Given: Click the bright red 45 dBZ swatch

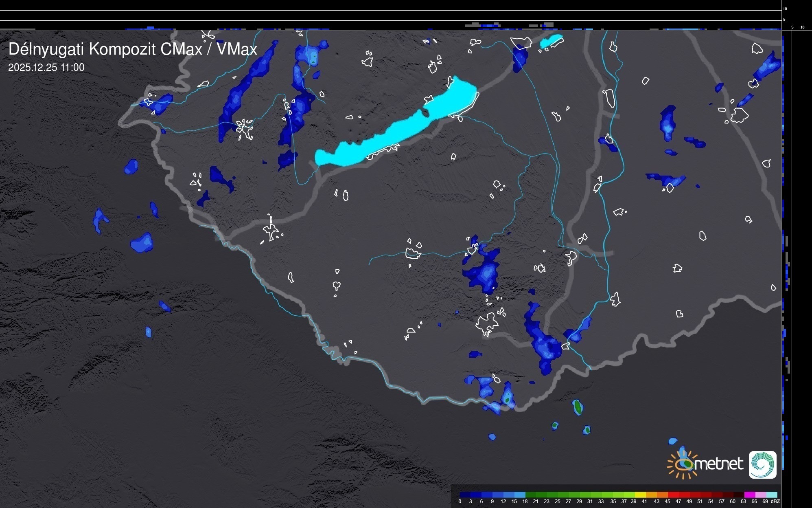Looking at the screenshot, I should click(x=673, y=495).
